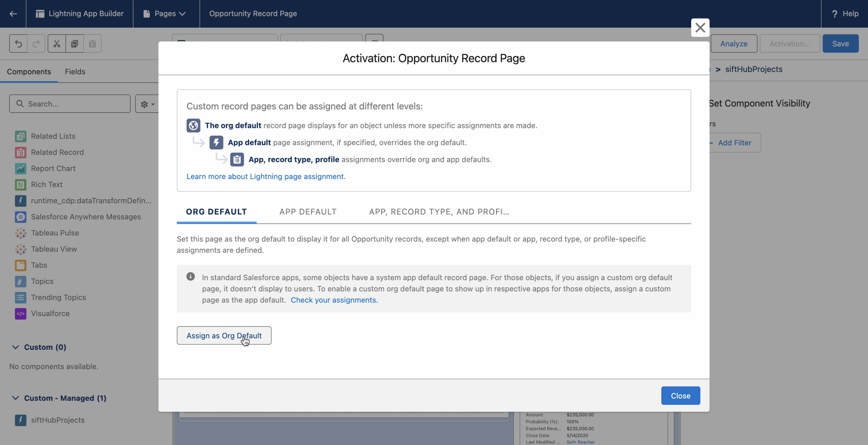This screenshot has width=868, height=445.
Task: Click the back arrow icon
Action: (13, 14)
